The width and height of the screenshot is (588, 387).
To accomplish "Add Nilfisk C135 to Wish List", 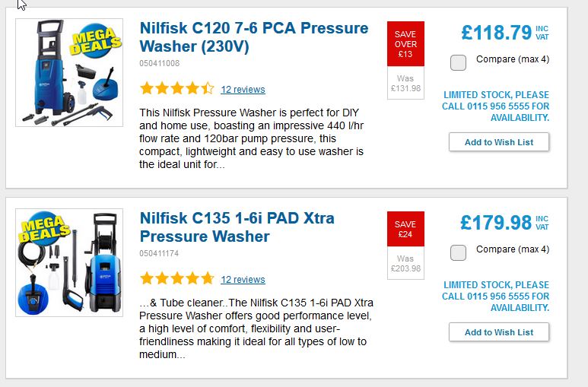I will click(x=498, y=332).
